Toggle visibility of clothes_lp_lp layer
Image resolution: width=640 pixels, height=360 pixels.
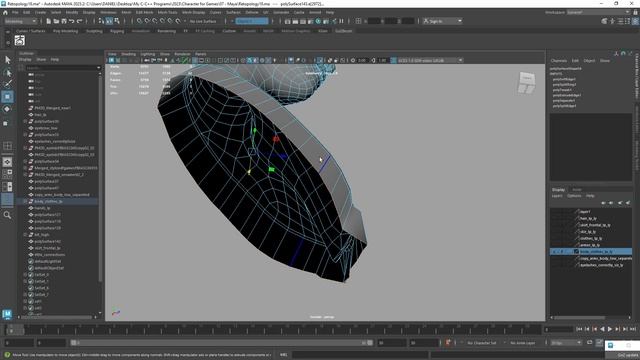(x=554, y=238)
